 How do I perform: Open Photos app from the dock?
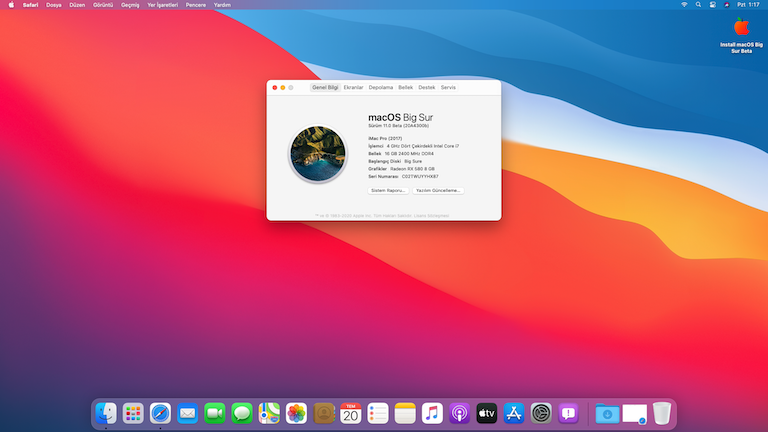(x=296, y=413)
